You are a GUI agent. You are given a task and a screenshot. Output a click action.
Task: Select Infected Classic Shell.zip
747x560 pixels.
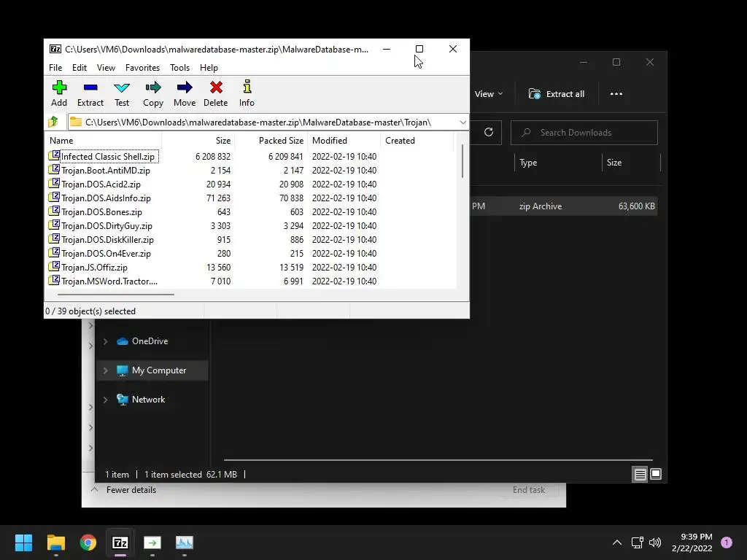(x=108, y=156)
